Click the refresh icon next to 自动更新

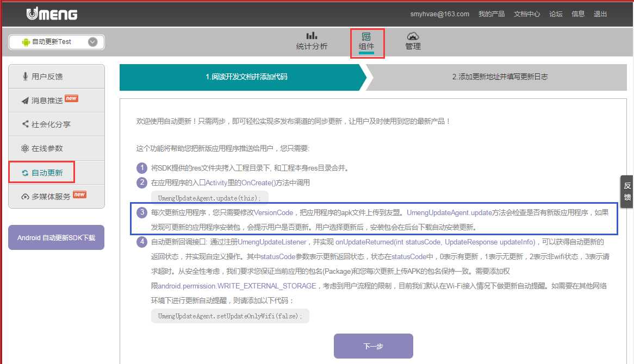25,173
